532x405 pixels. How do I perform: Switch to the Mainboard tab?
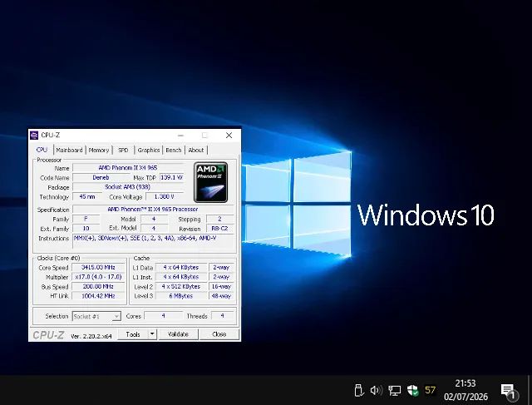(x=69, y=150)
